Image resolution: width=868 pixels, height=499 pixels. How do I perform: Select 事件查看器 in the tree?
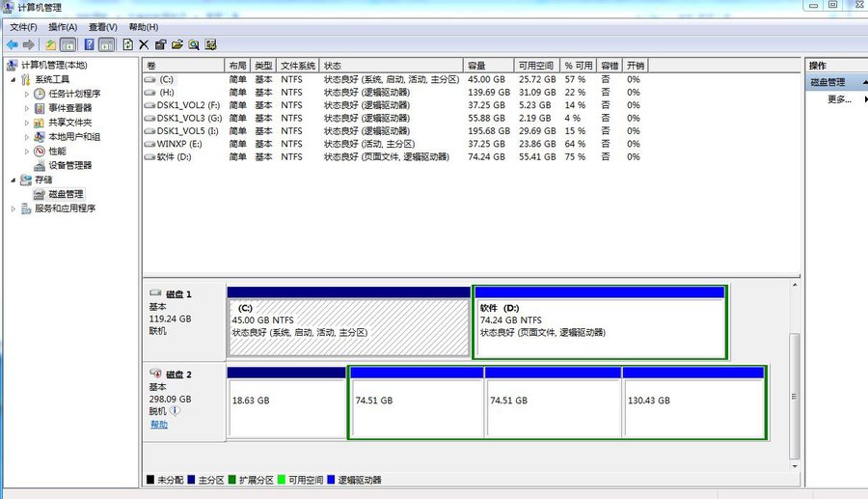[x=69, y=108]
